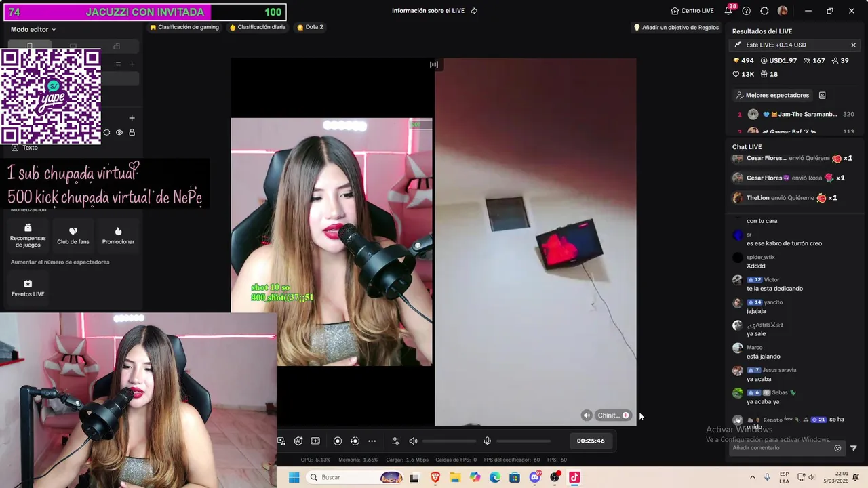This screenshot has height=488, width=868.
Task: Open profile avatar in top bar
Action: [x=783, y=11]
